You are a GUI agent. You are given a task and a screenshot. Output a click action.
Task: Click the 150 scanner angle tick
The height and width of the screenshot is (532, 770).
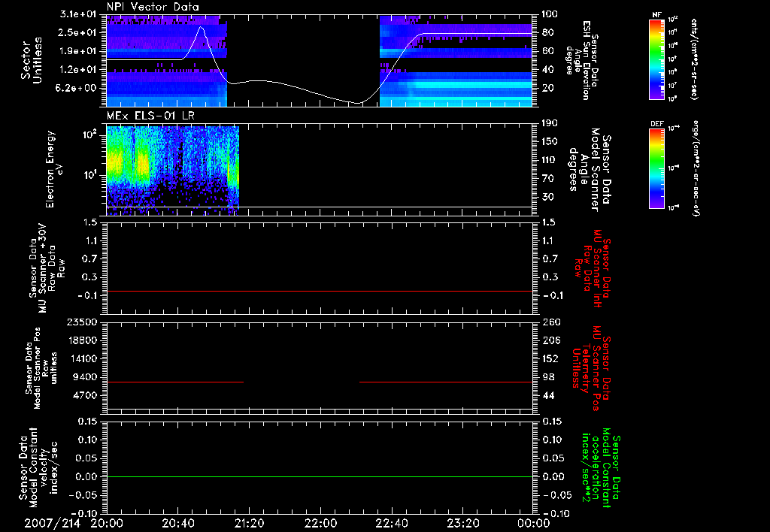(x=550, y=142)
